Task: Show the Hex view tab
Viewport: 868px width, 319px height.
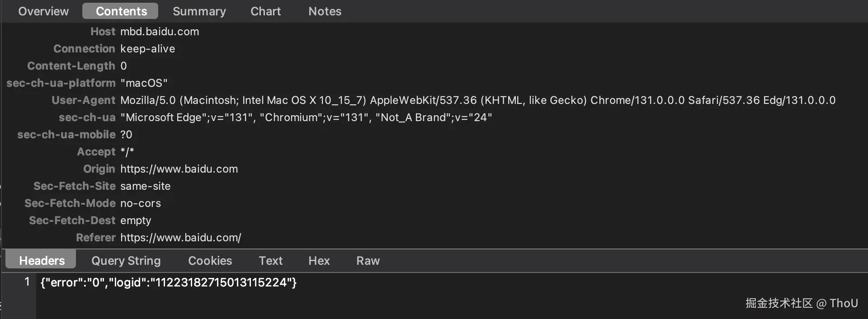Action: (x=319, y=261)
